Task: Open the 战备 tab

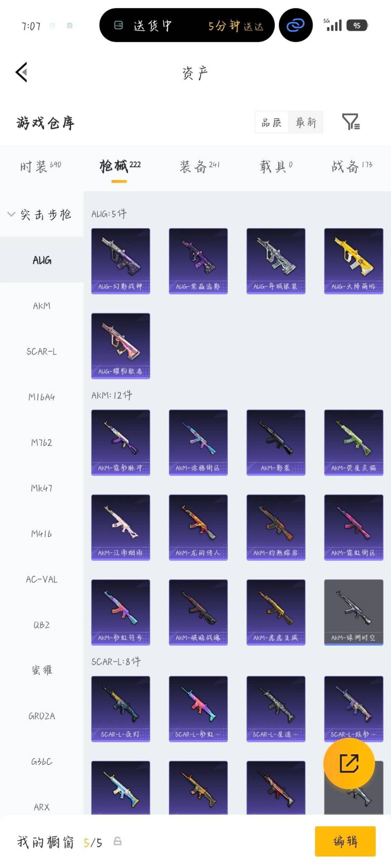Action: point(352,166)
